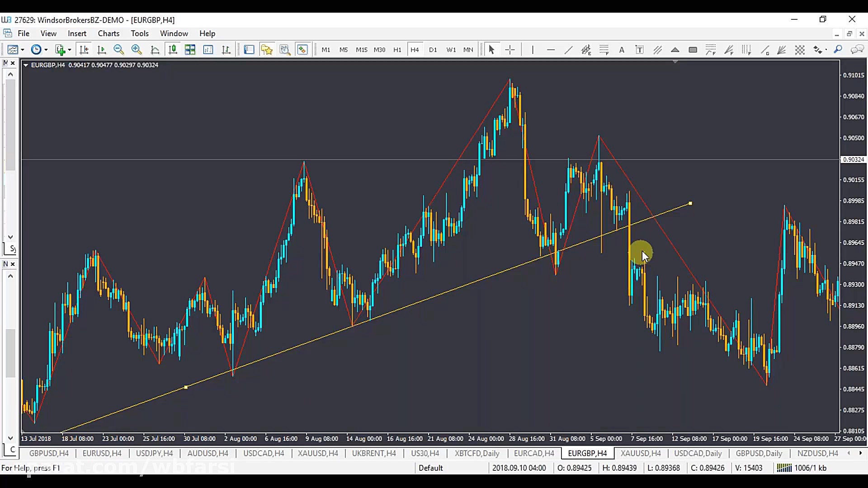Image resolution: width=868 pixels, height=488 pixels.
Task: Zoom in the chart with the plus magnifier
Action: click(137, 50)
